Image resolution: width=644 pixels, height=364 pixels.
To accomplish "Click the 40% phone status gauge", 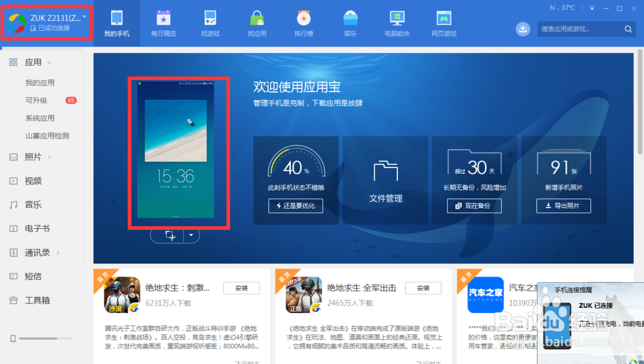I will 296,162.
